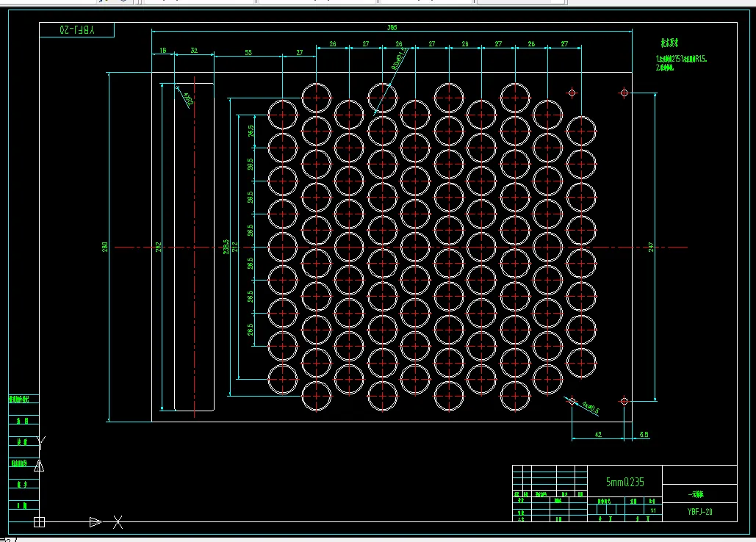Screen dimensions: 756x542
Task: Click the 212 vertical dimension text
Action: click(235, 247)
